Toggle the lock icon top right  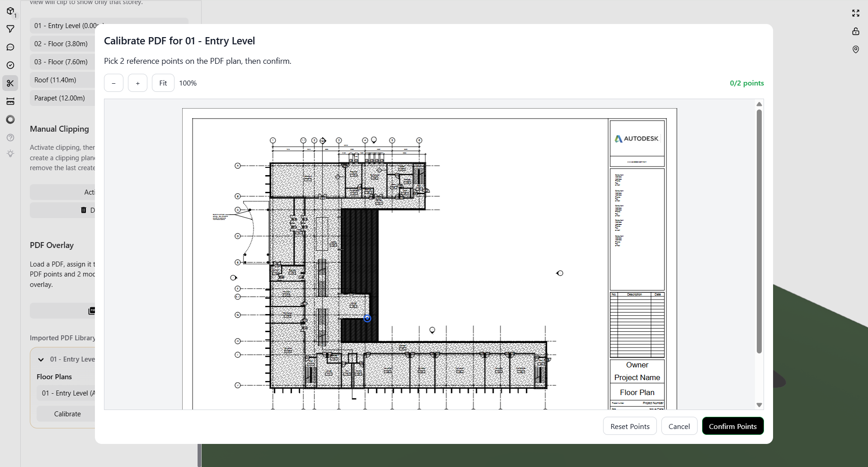[856, 31]
